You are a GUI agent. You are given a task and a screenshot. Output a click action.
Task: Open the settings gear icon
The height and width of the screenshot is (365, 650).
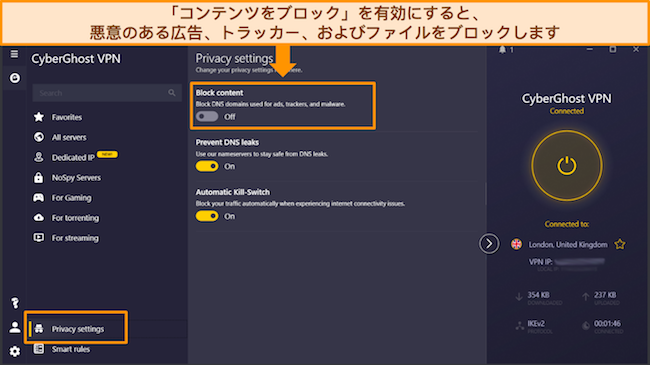(x=15, y=351)
